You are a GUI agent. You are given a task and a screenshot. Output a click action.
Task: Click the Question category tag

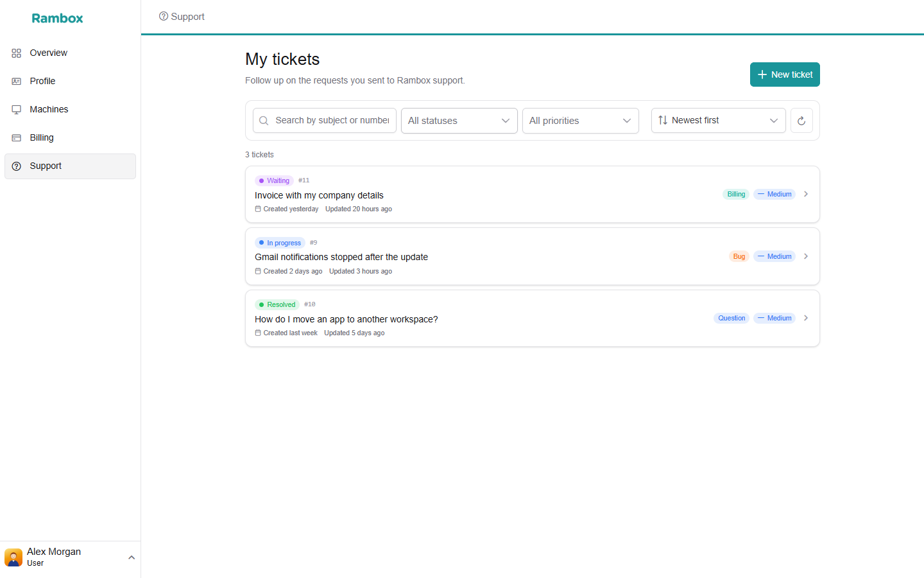pyautogui.click(x=732, y=318)
